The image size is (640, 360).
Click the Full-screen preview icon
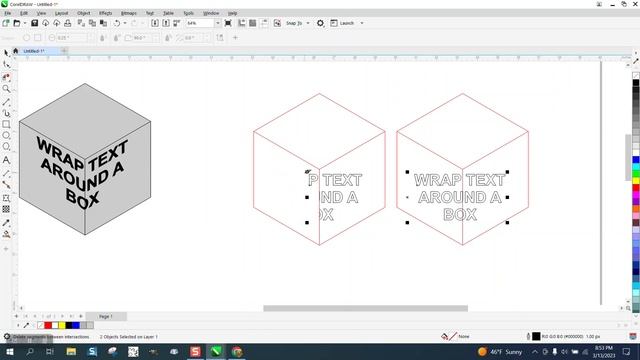coord(228,23)
